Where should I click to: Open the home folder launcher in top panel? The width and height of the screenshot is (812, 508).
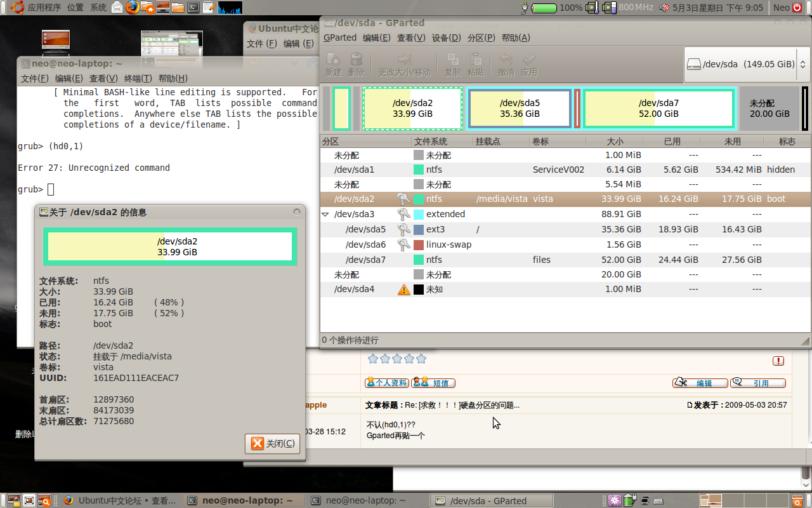pos(147,8)
